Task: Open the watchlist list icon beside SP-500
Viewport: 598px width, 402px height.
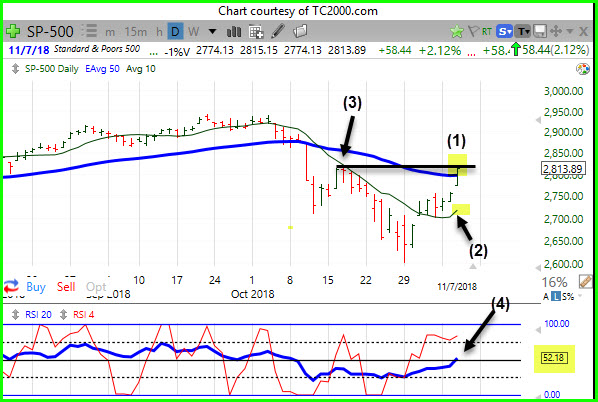Action: (x=89, y=31)
